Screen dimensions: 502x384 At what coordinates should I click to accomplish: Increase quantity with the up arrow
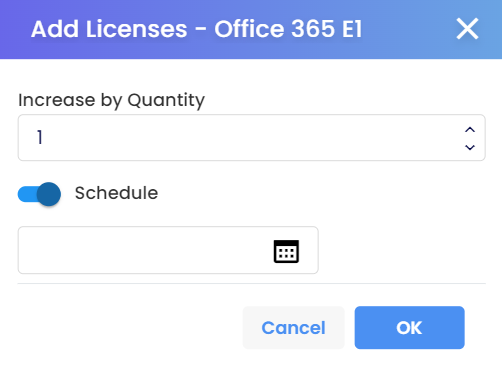click(x=470, y=130)
